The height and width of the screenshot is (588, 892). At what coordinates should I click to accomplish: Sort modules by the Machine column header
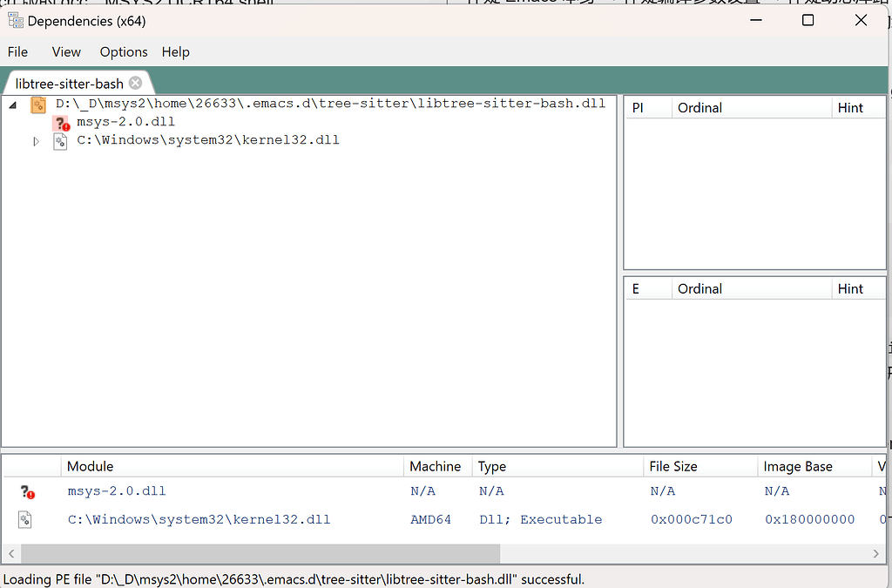coord(437,466)
